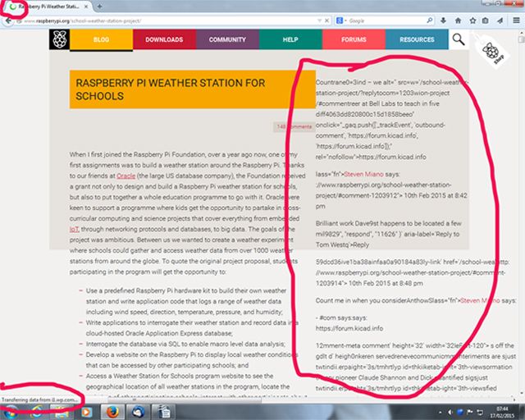
Task: Select DOWNLOADS in the site menu
Action: 163,39
